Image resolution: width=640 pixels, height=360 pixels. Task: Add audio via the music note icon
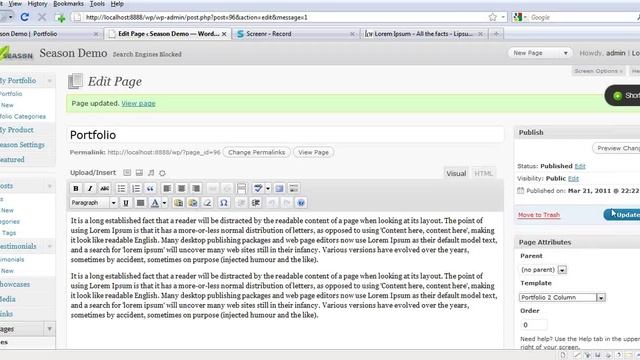151,173
